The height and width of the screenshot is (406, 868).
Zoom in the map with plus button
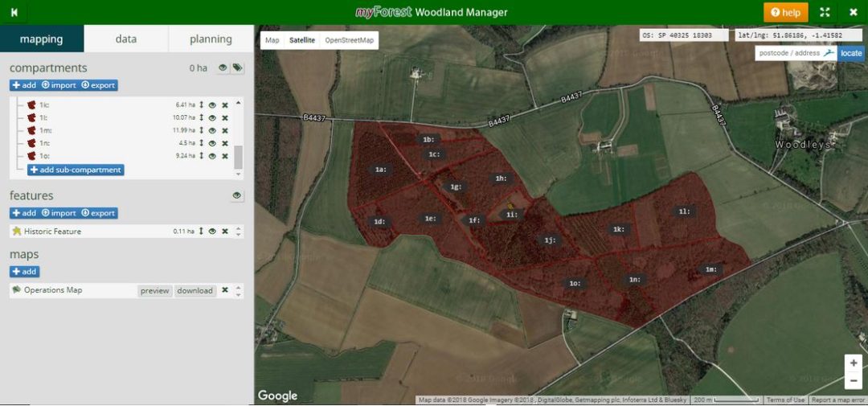coord(853,363)
